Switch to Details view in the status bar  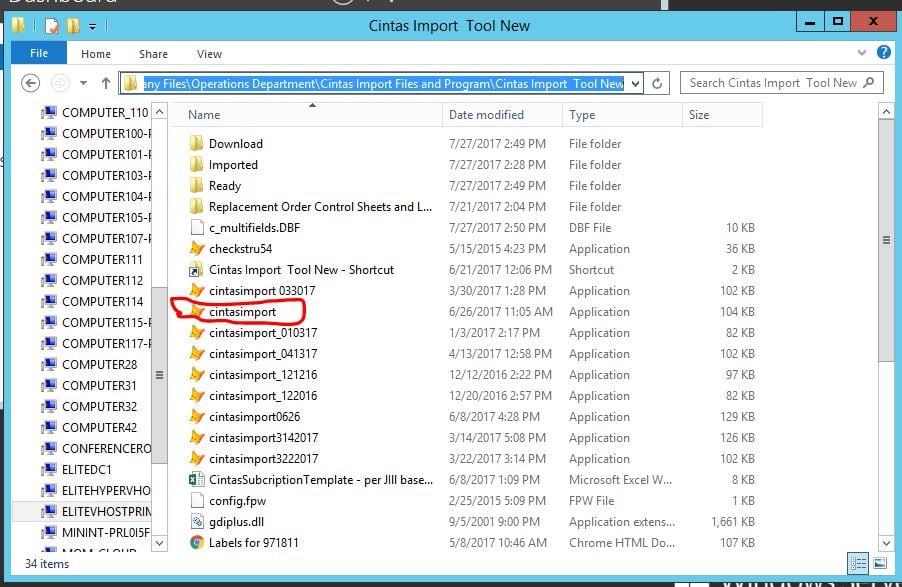tap(857, 563)
